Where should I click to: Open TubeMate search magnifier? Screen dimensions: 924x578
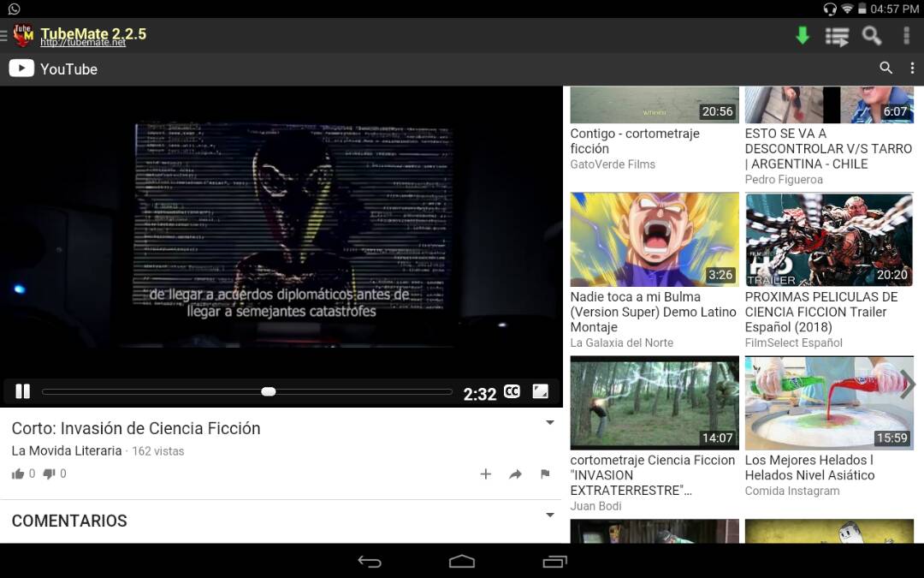(872, 35)
